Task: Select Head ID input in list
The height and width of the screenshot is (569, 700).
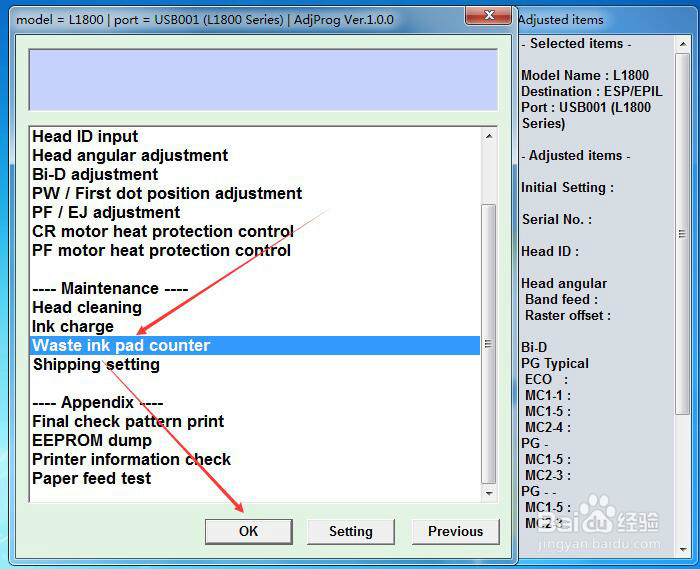Action: tap(254, 136)
